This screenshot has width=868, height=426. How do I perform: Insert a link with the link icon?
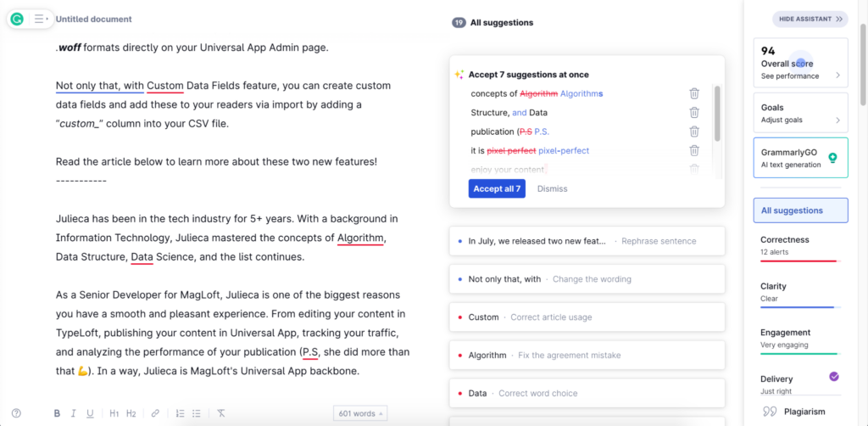(x=156, y=413)
